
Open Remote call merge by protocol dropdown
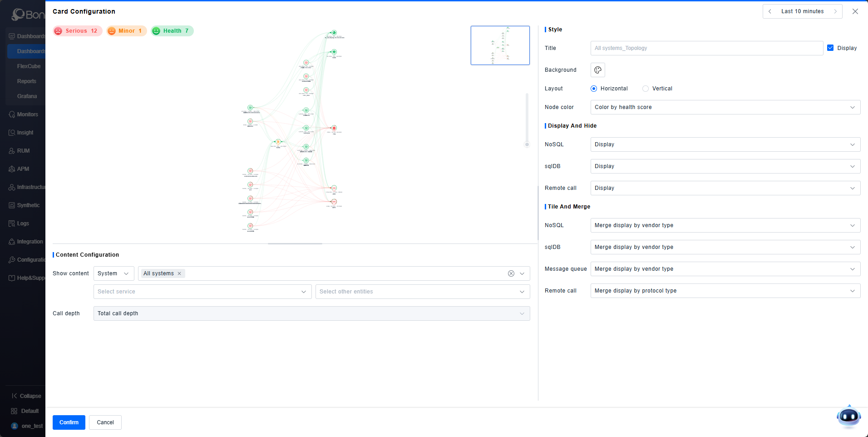click(725, 291)
